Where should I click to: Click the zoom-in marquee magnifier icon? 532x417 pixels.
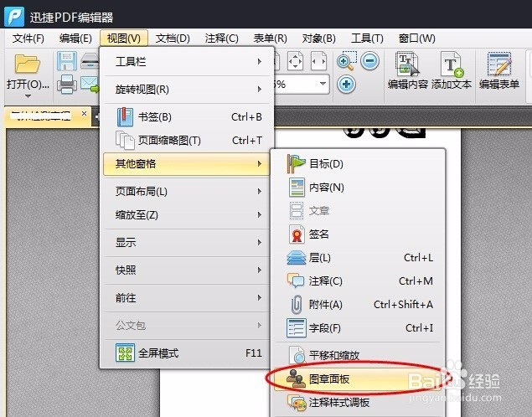[347, 61]
